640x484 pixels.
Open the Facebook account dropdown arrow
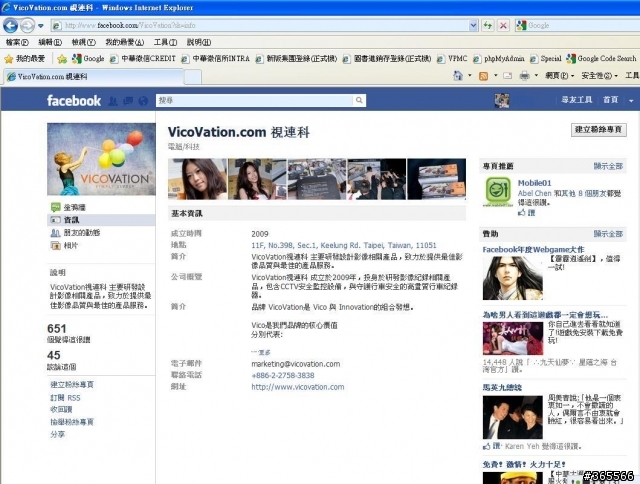point(631,100)
